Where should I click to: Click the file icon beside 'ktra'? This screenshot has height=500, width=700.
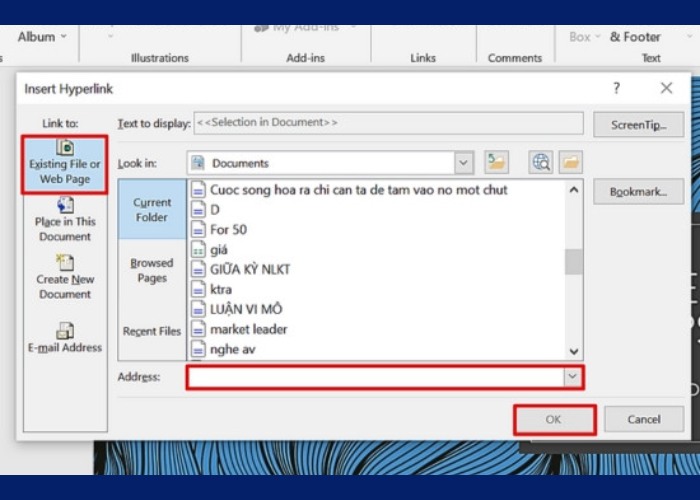click(198, 289)
